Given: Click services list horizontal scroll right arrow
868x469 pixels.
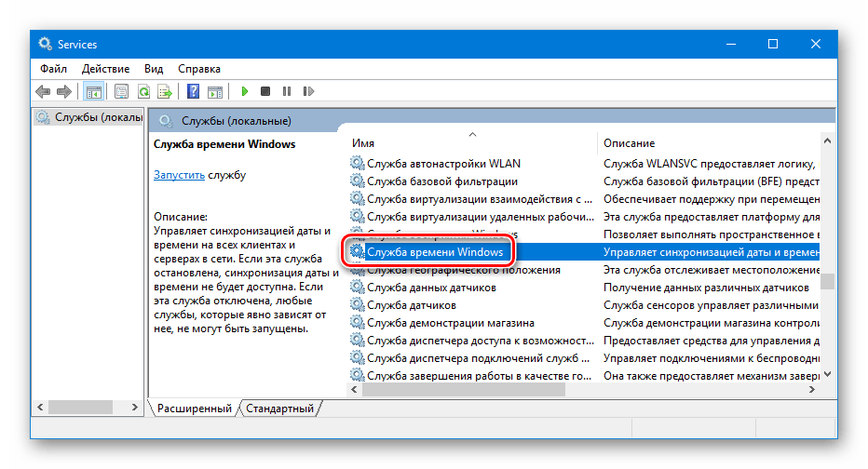Looking at the screenshot, I should coord(812,389).
